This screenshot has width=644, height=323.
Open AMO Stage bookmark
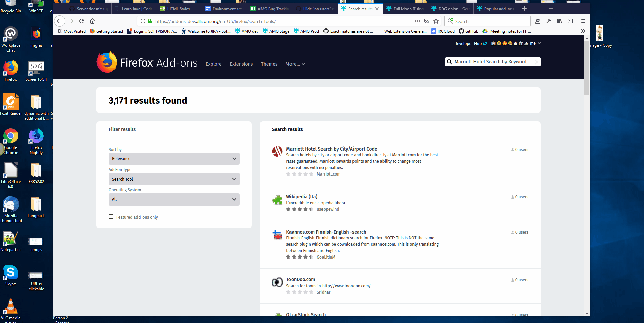(x=276, y=31)
